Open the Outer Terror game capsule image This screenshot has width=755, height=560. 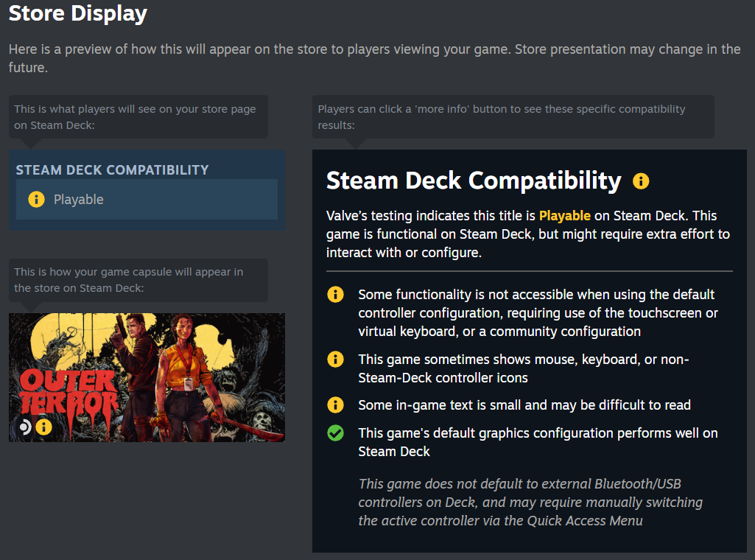pyautogui.click(x=147, y=377)
